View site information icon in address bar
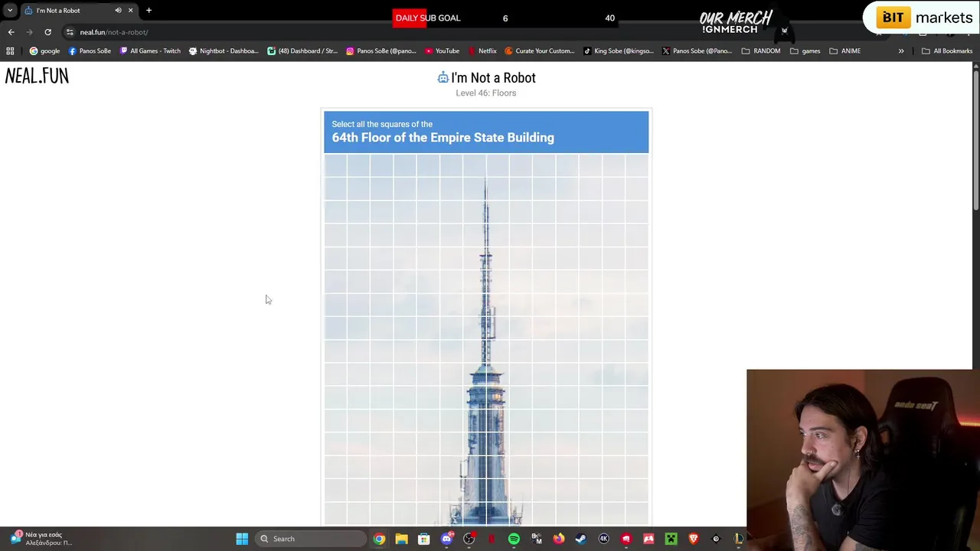 click(70, 32)
